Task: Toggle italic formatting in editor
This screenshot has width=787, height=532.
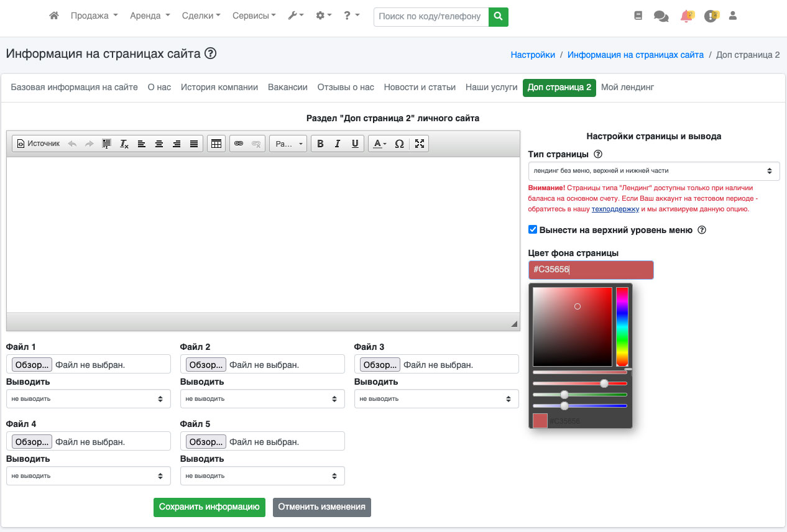Action: (338, 144)
